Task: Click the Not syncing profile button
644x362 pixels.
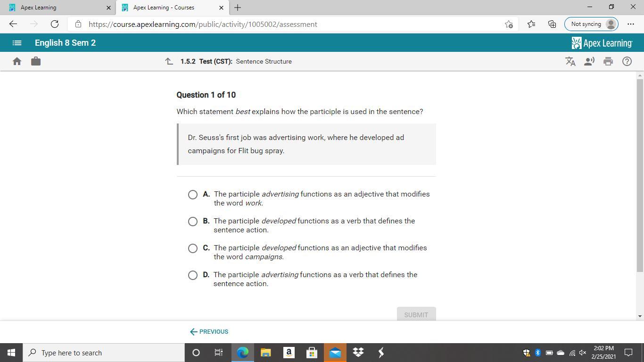Action: point(591,24)
